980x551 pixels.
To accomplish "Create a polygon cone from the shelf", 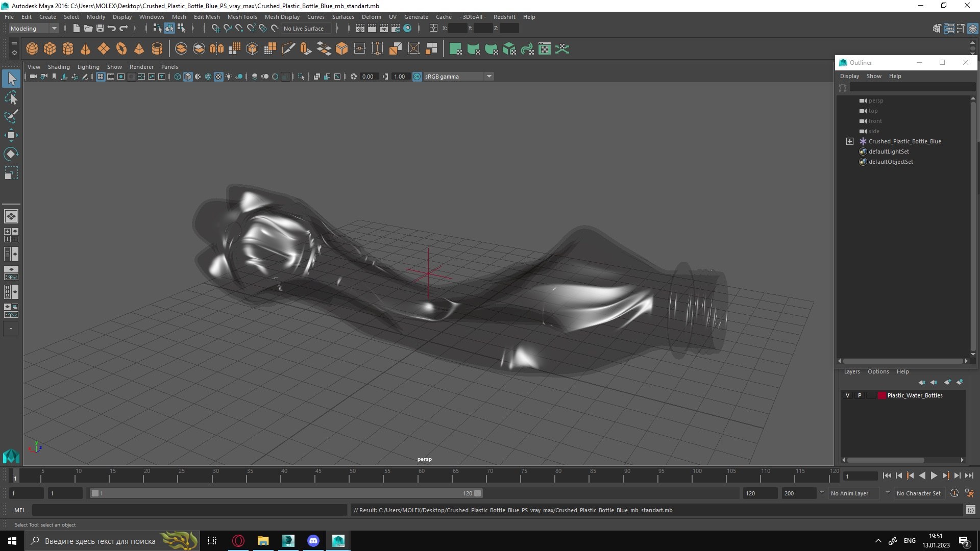I will tap(86, 49).
